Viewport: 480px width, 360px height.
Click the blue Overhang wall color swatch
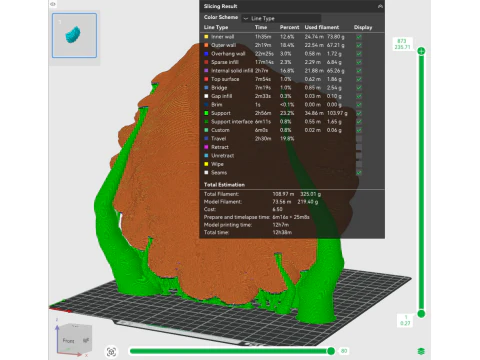[206, 54]
